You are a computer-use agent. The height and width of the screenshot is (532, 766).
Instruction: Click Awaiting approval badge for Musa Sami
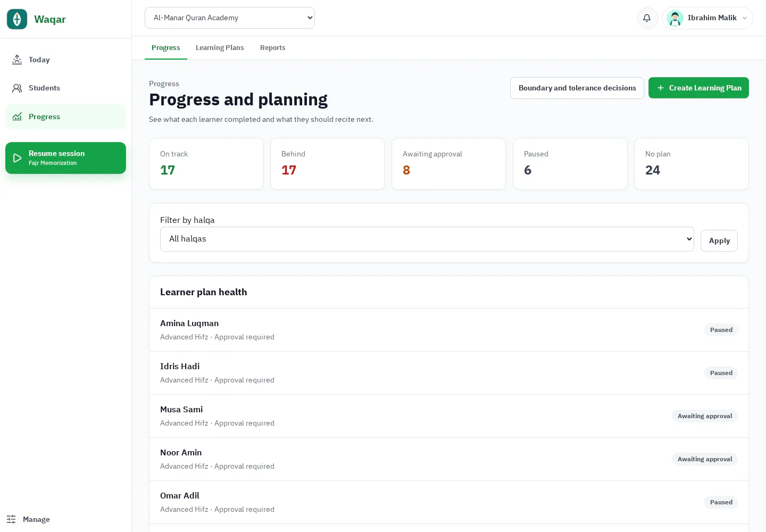point(705,416)
